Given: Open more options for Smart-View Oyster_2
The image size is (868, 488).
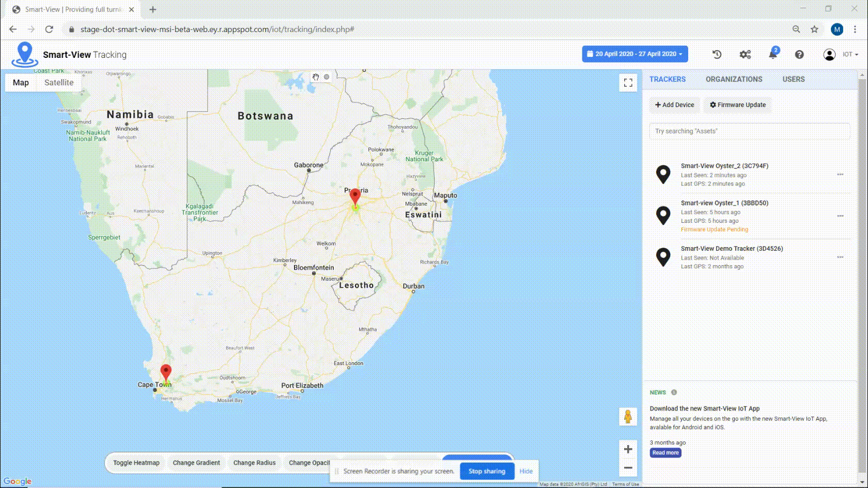Looking at the screenshot, I should click(840, 175).
